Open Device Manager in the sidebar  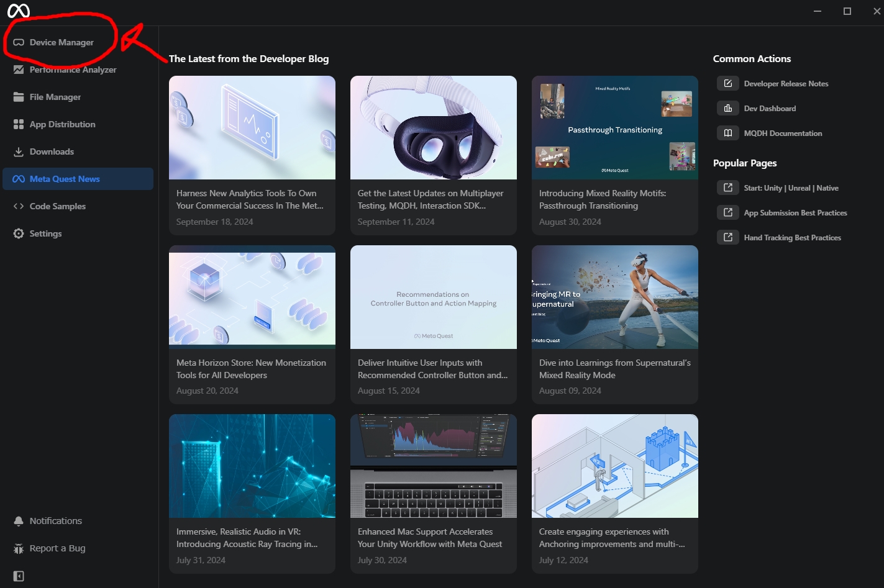[62, 42]
